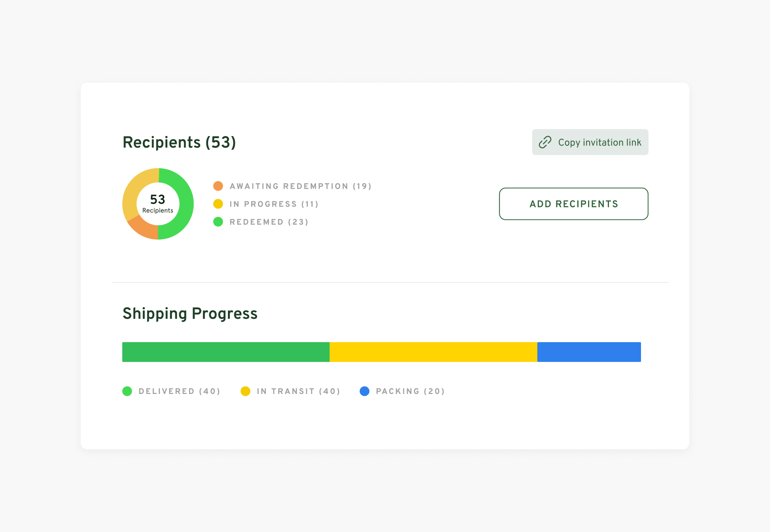Select the Redeemed (23) legend label

click(x=269, y=222)
